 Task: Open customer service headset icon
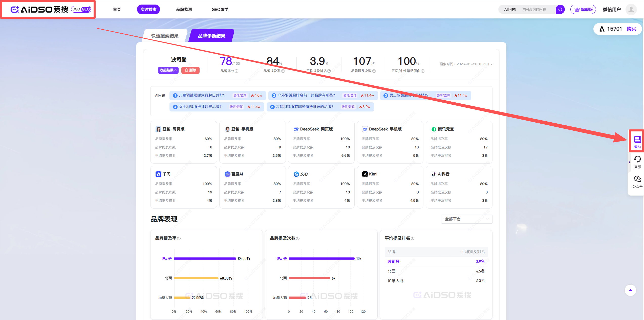coord(637,159)
